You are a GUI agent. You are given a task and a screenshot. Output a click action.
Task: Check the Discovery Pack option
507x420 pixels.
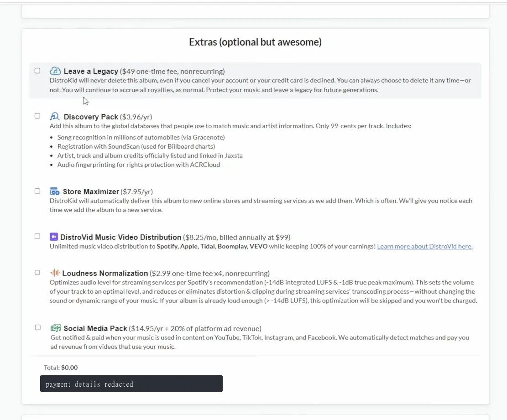37,116
